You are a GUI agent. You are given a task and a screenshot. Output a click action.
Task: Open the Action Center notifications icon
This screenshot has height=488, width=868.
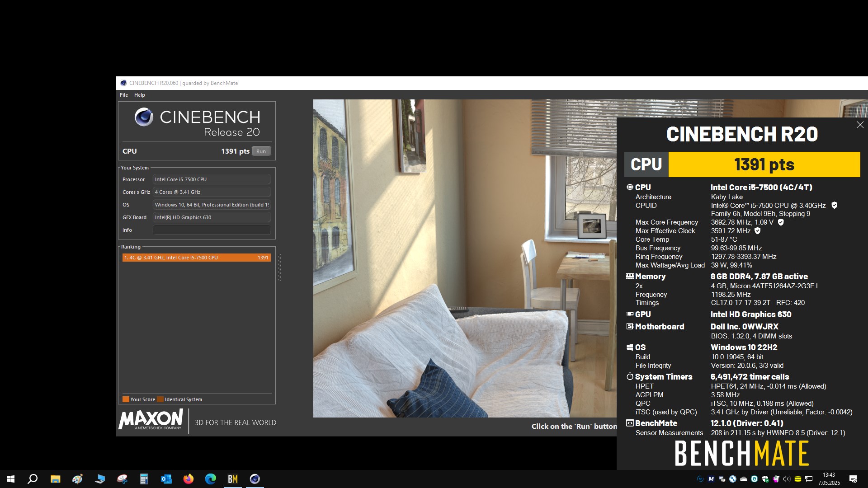pyautogui.click(x=853, y=479)
